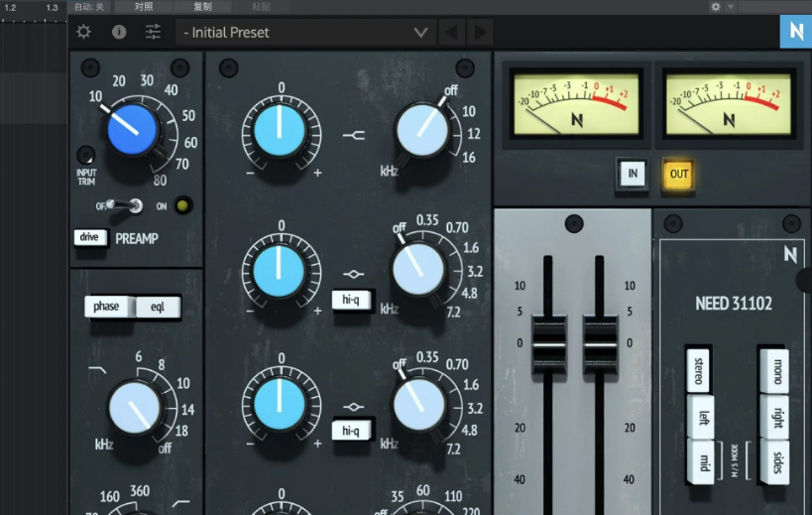Click the NEED 31102 label

click(x=734, y=303)
